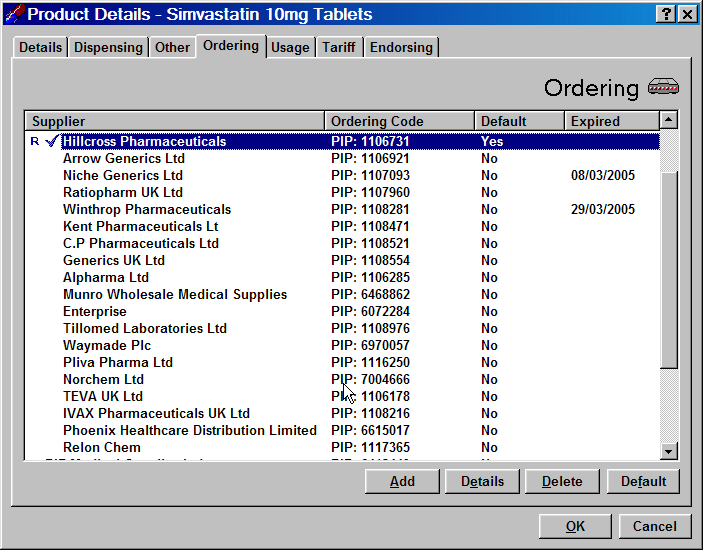Screen dimensions: 703x550
Task: Click the help question mark button
Action: tap(666, 14)
